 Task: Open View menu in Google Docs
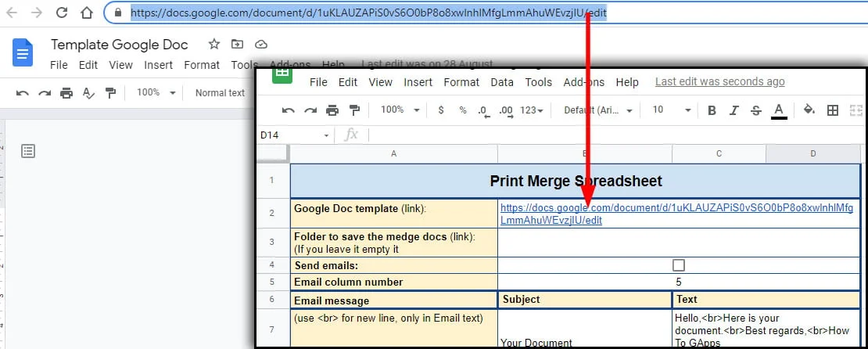[120, 65]
